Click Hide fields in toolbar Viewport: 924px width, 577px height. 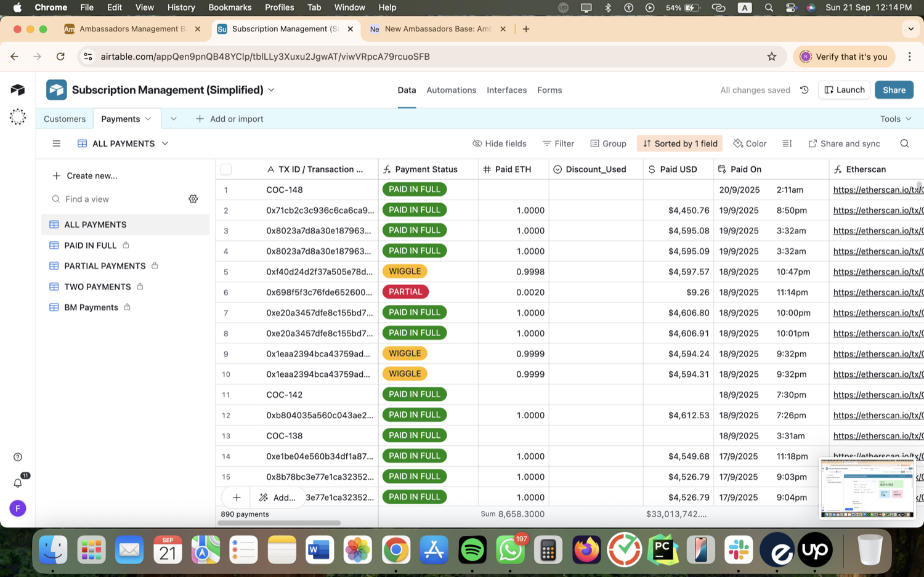[500, 143]
